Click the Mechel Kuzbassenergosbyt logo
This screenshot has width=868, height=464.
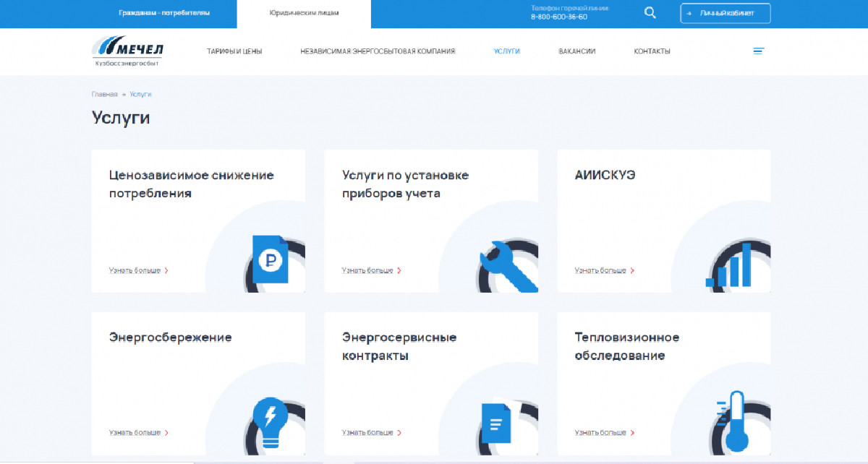128,51
